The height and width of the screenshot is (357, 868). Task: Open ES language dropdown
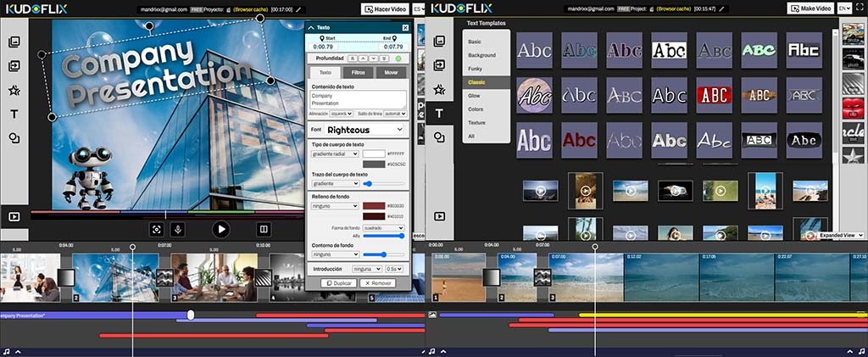(419, 8)
